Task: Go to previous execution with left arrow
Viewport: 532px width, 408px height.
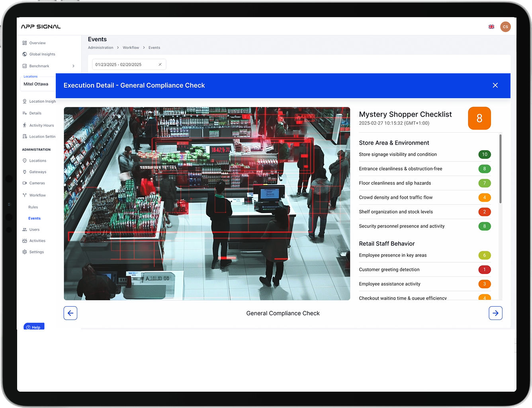Action: click(70, 313)
